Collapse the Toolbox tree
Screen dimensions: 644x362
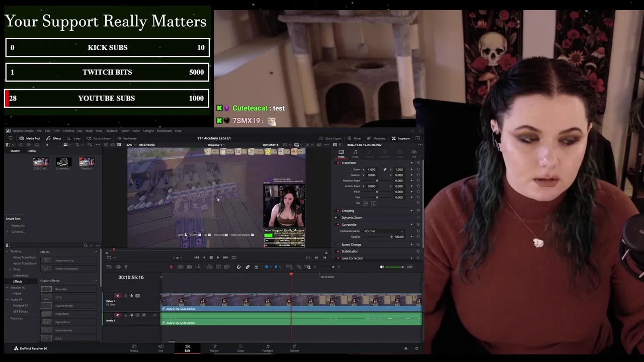[x=8, y=251]
